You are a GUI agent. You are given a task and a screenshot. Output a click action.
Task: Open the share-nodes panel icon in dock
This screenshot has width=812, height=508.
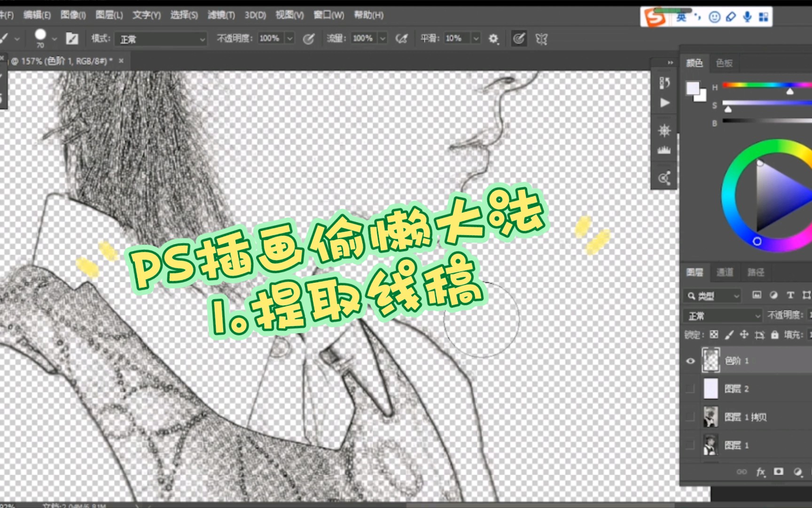pyautogui.click(x=664, y=178)
